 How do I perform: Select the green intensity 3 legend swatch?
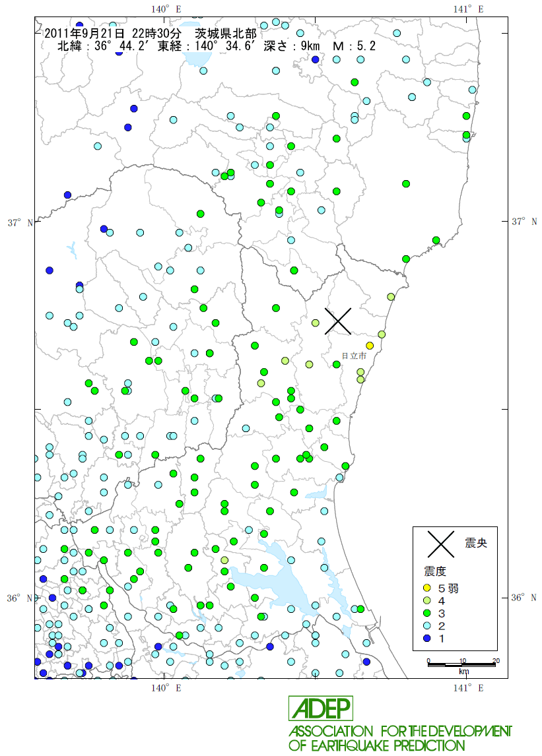[426, 614]
